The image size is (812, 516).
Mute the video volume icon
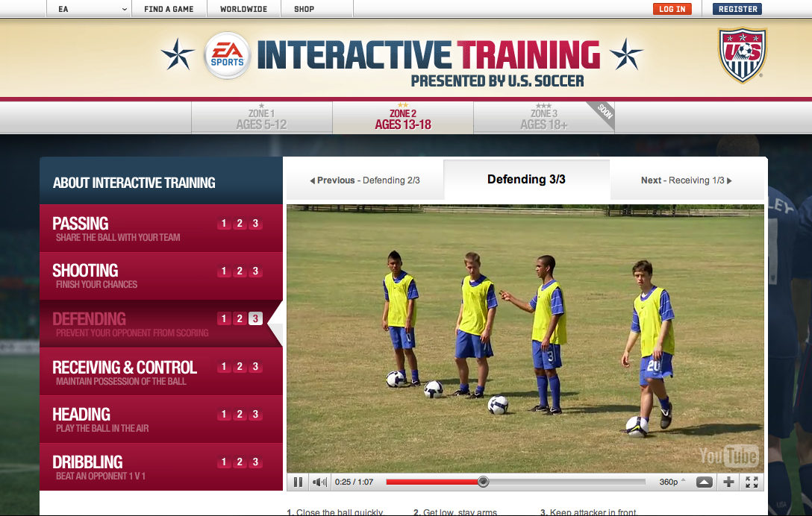[319, 482]
